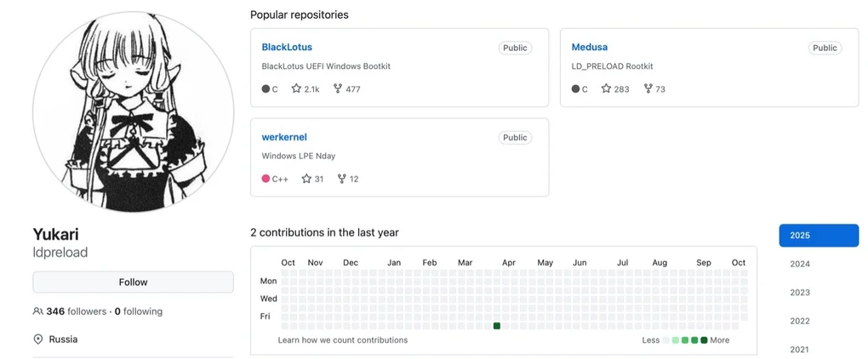Show the 2022 contributions year

point(800,321)
